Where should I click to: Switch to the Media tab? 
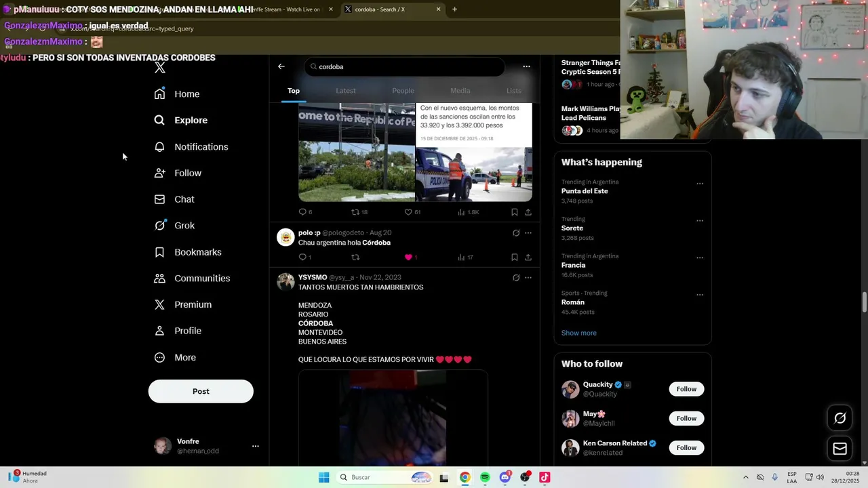(460, 91)
